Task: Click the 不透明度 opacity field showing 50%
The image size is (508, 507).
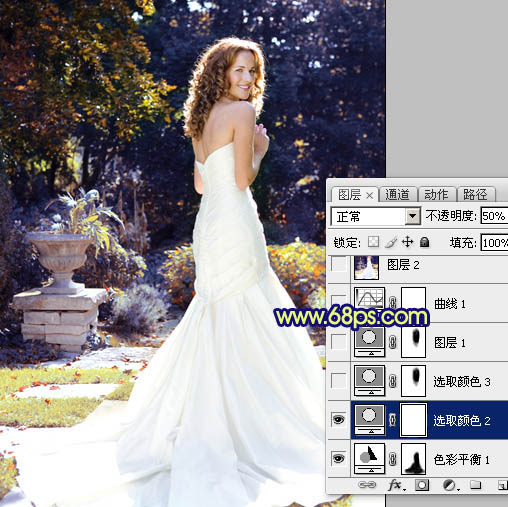Action: pos(494,216)
